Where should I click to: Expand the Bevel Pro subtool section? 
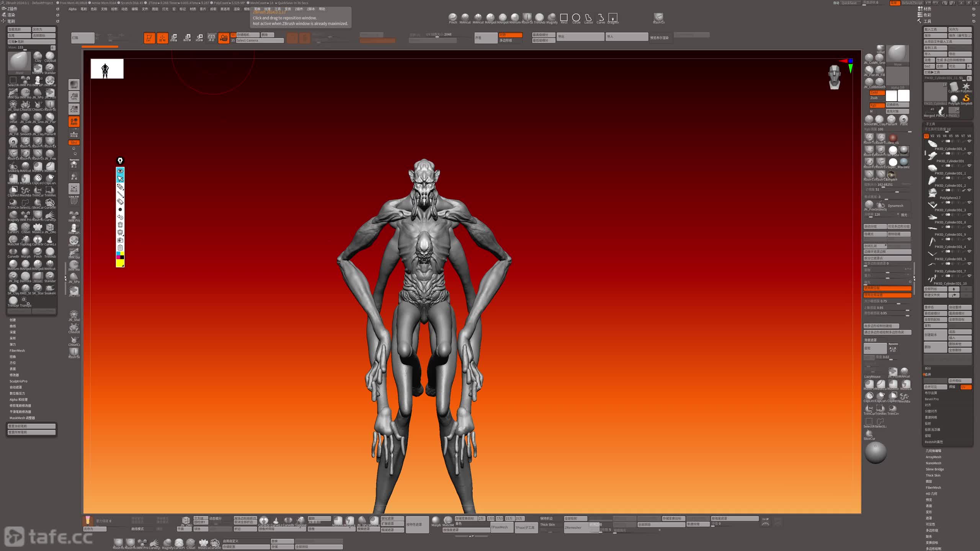[x=931, y=399]
